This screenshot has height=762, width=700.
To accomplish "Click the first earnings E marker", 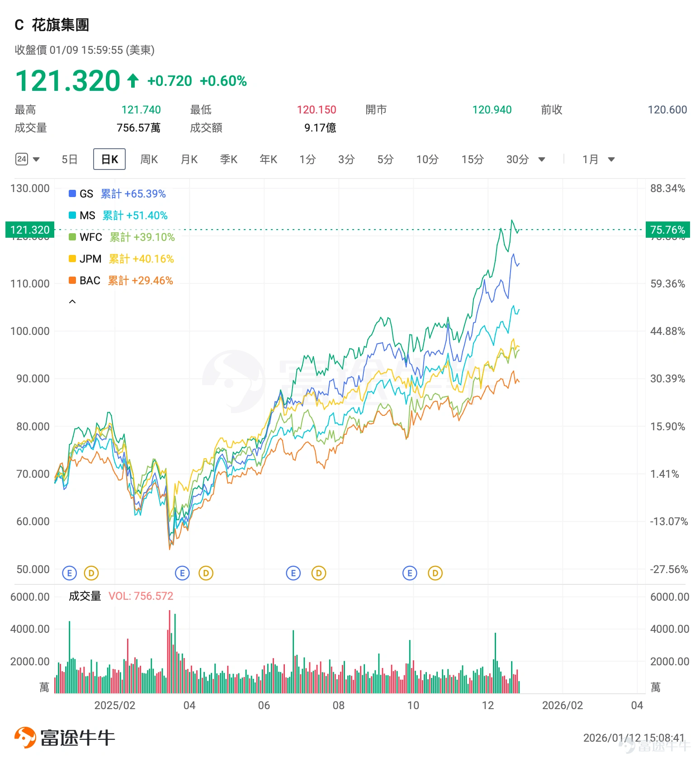I will tap(69, 573).
